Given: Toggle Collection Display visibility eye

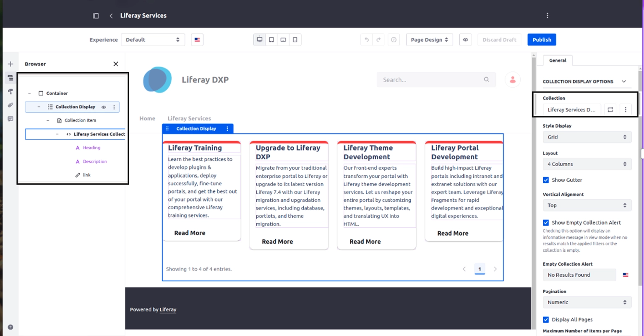Looking at the screenshot, I should click(104, 107).
